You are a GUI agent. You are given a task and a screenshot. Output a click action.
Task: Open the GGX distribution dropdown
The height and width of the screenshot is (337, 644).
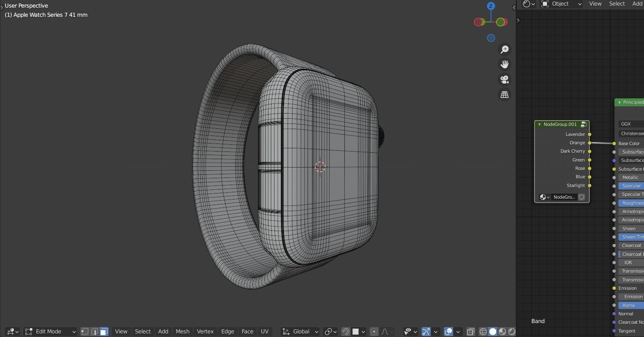631,124
